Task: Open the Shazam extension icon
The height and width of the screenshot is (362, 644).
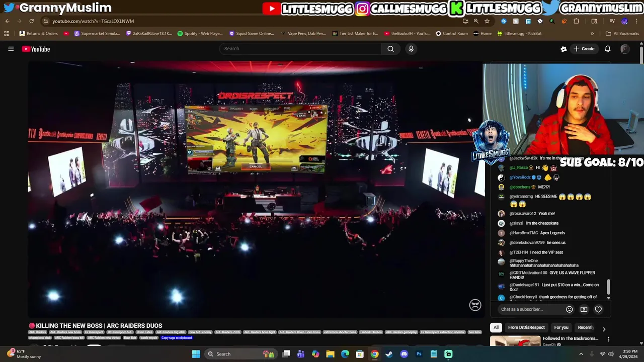Action: (504, 21)
